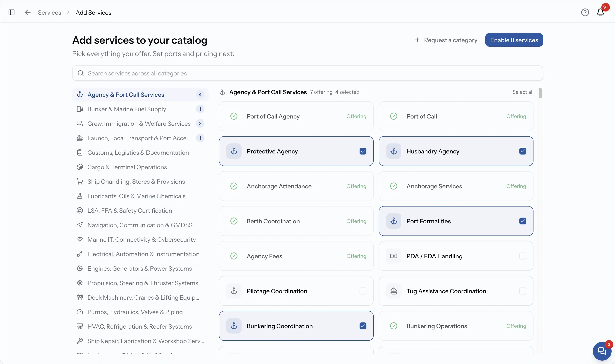Screen dimensions: 615x364
Task: Check the Tug Assistance Coordination checkbox
Action: click(523, 291)
